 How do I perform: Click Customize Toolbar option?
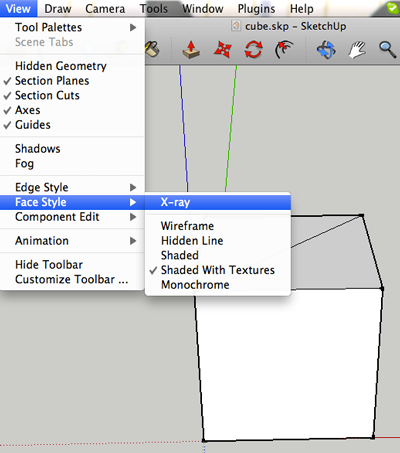(72, 279)
